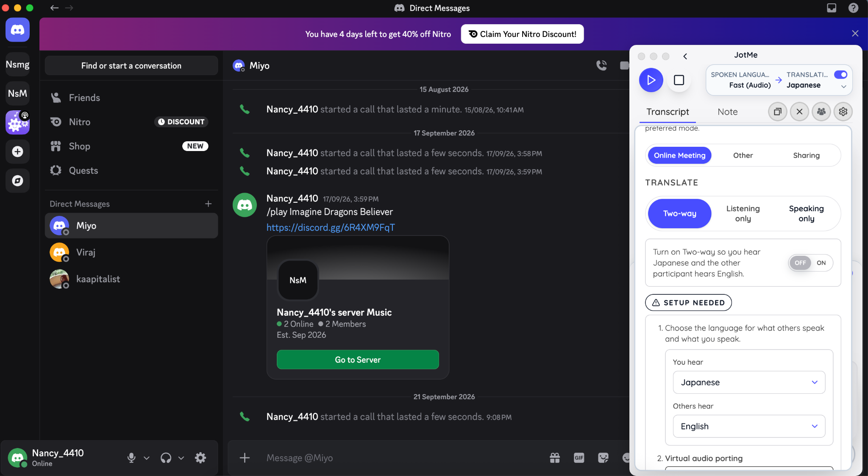Select Other mode
Image resolution: width=868 pixels, height=476 pixels.
pos(743,155)
